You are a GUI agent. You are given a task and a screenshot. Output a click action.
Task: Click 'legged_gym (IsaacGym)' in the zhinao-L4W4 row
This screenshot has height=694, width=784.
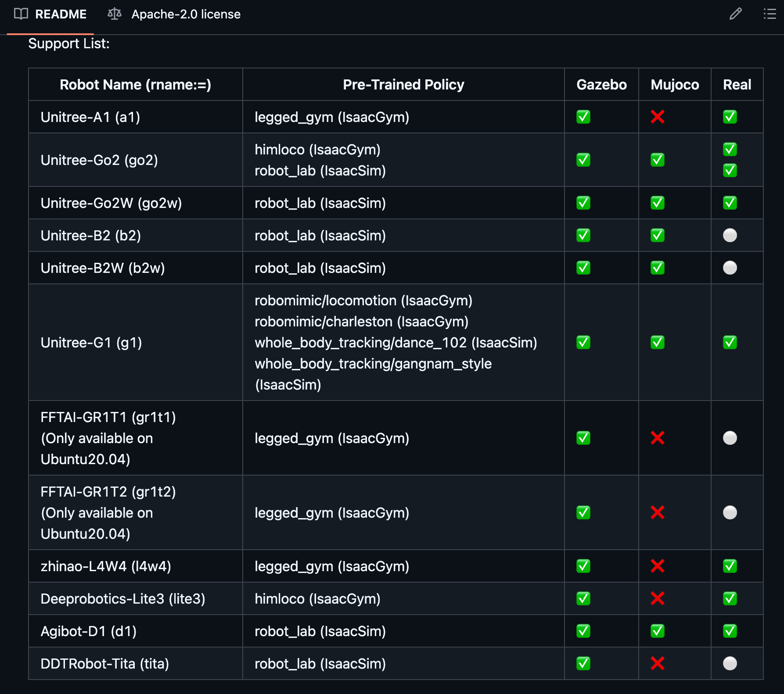pos(332,566)
